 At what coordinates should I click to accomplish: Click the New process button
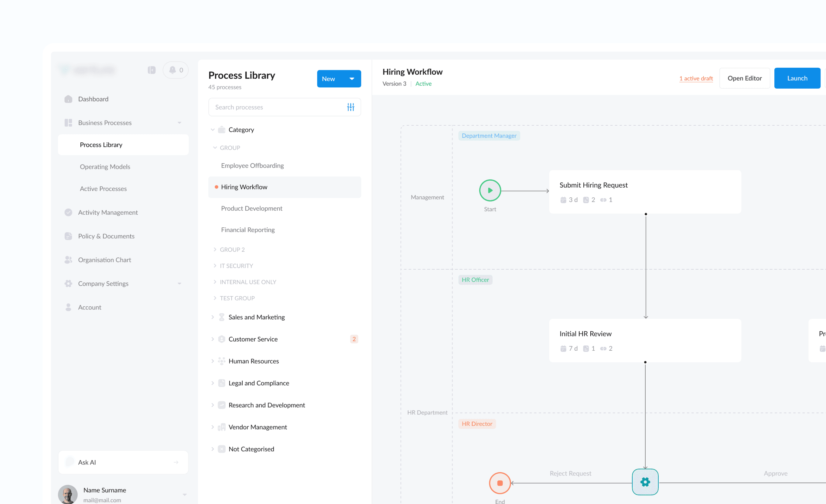(339, 79)
